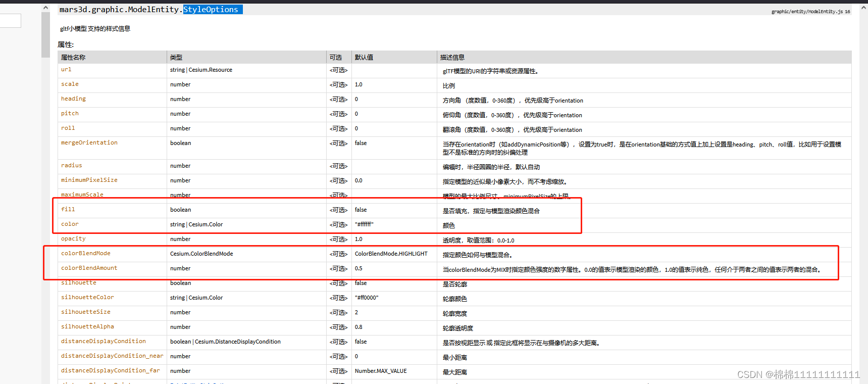Screen dimensions: 868x384
Task: Click the default value 'ColorBlendMode.HIGHLIGHT'
Action: (x=391, y=254)
